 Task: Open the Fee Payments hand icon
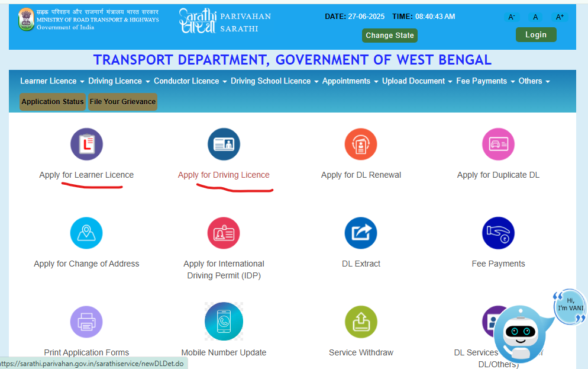pos(498,233)
